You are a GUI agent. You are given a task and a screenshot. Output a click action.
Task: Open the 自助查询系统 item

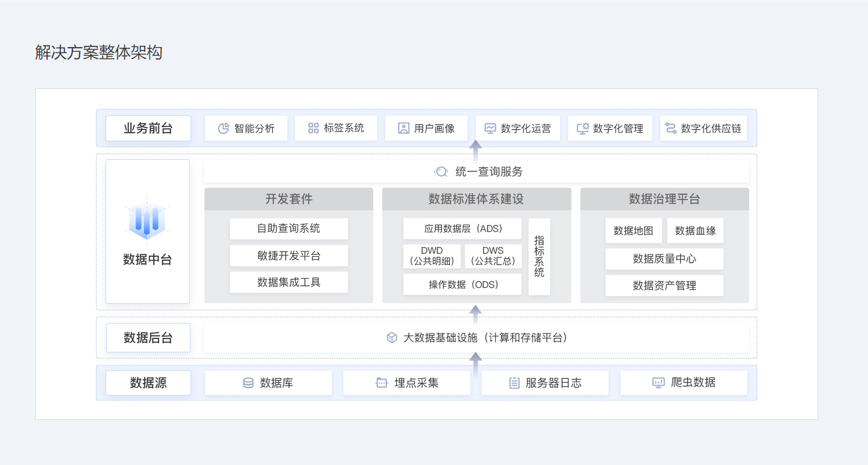coord(289,228)
